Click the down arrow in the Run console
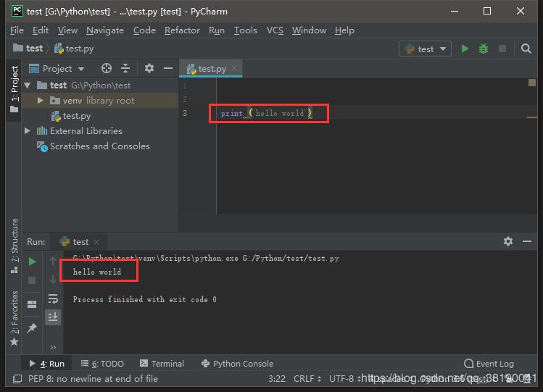 click(x=53, y=279)
